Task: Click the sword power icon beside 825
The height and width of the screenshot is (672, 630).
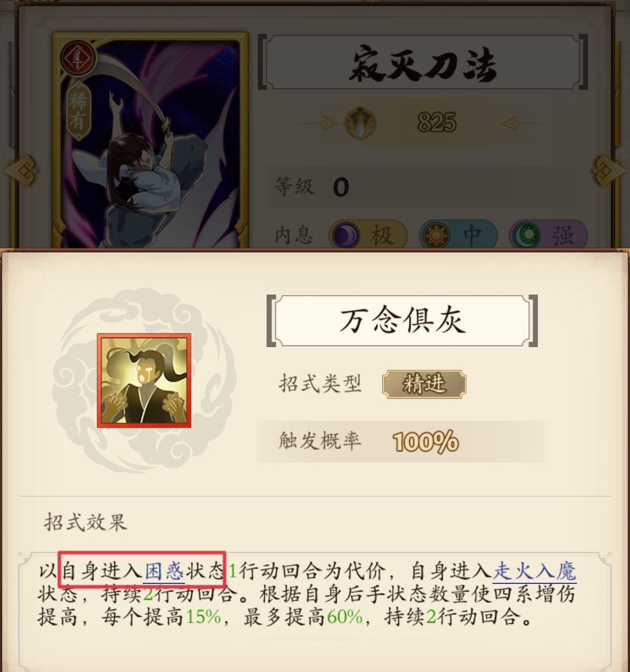Action: pos(360,123)
